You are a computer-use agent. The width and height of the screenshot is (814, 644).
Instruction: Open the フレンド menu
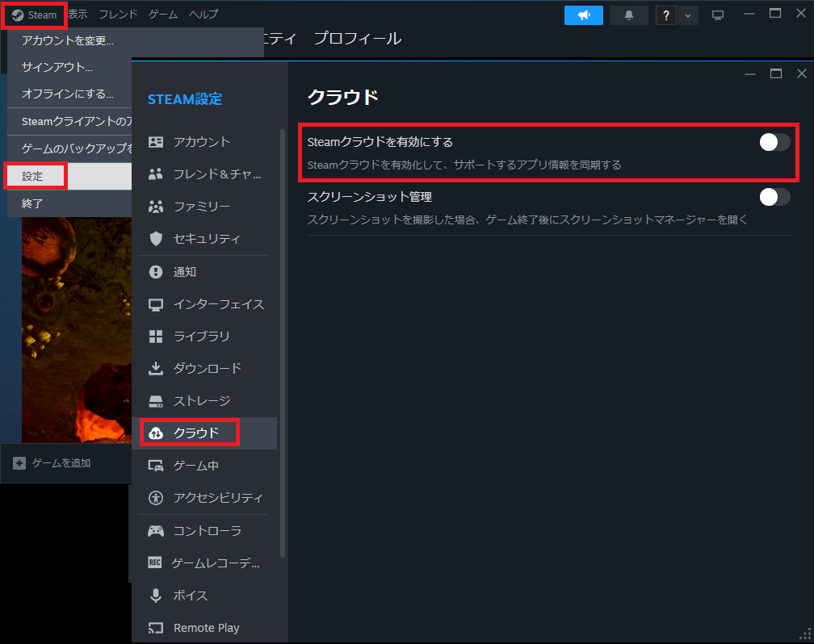click(119, 15)
